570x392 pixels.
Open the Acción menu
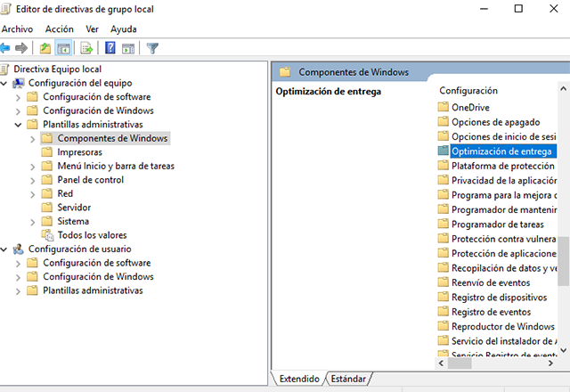tap(59, 29)
